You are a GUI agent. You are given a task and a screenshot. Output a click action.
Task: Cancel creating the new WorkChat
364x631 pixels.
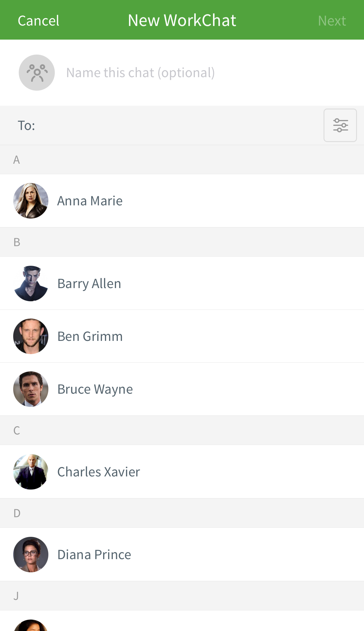(x=38, y=20)
